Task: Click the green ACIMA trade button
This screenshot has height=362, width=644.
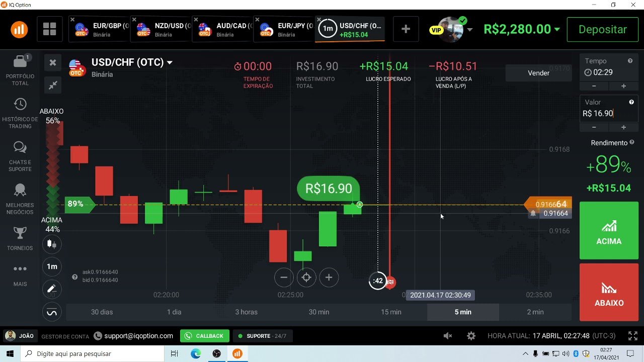Action: [609, 230]
